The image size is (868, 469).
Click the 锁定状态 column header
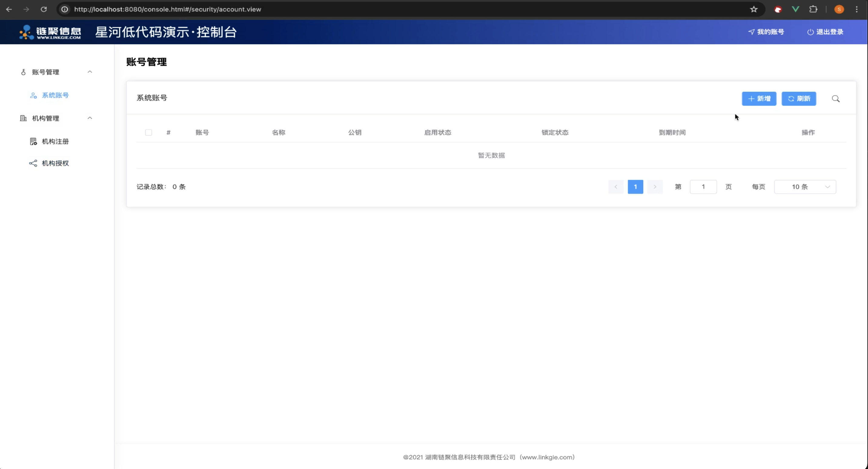[x=555, y=132]
